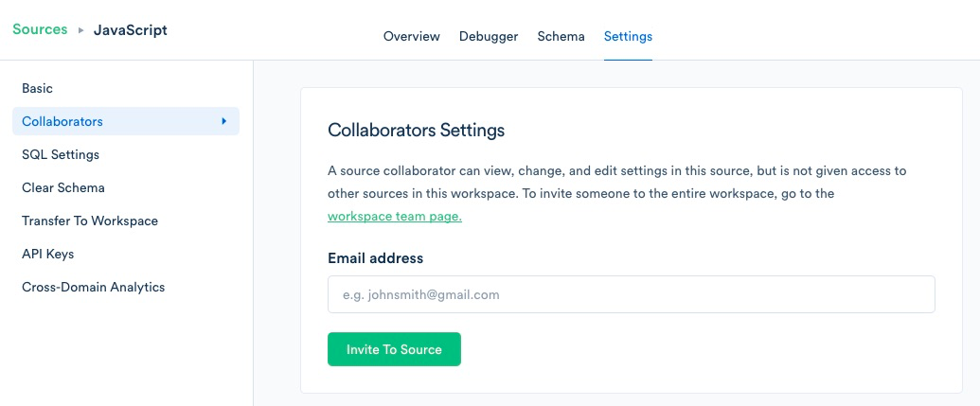980x406 pixels.
Task: Select Collaborators in the sidebar
Action: click(126, 121)
